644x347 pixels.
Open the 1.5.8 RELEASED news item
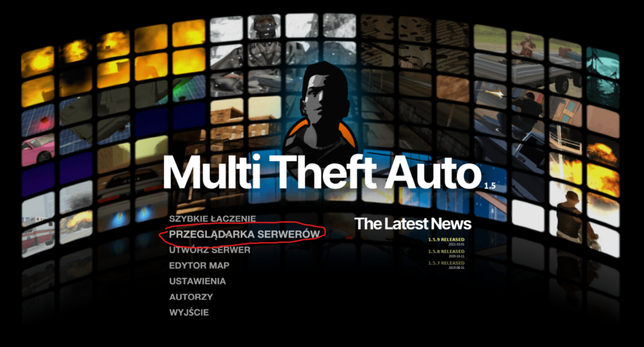coord(446,252)
